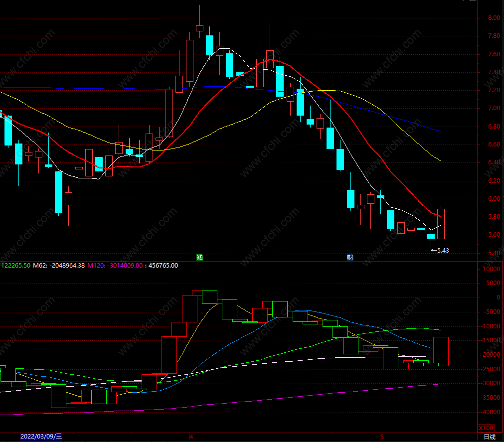Click the 5000 indicator axis label

click(493, 283)
